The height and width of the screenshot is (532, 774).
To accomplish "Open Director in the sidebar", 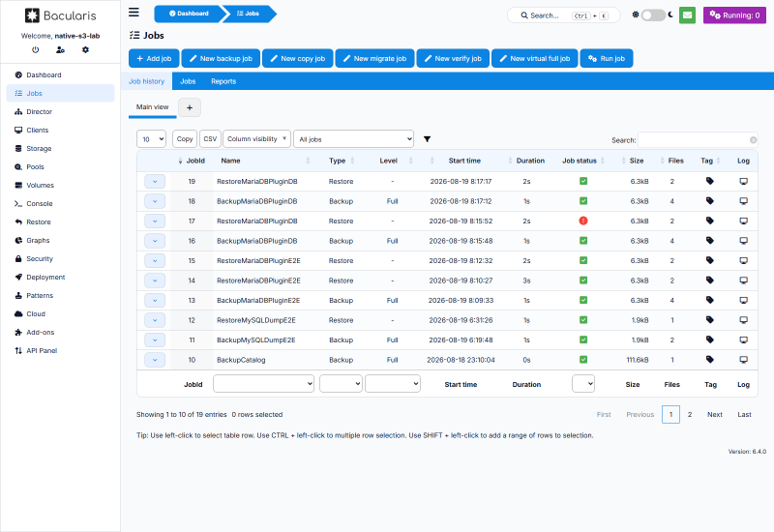I will (x=60, y=111).
